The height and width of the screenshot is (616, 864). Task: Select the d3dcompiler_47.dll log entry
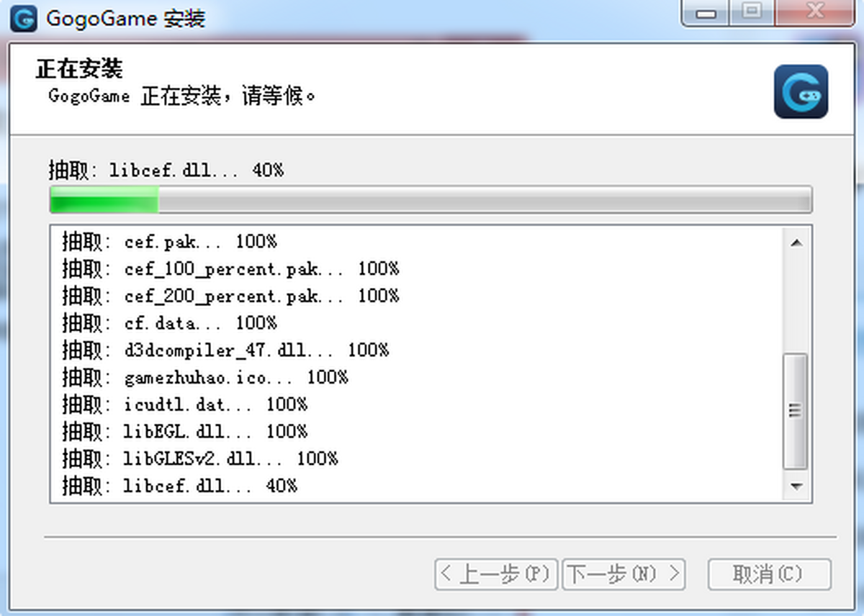click(225, 350)
